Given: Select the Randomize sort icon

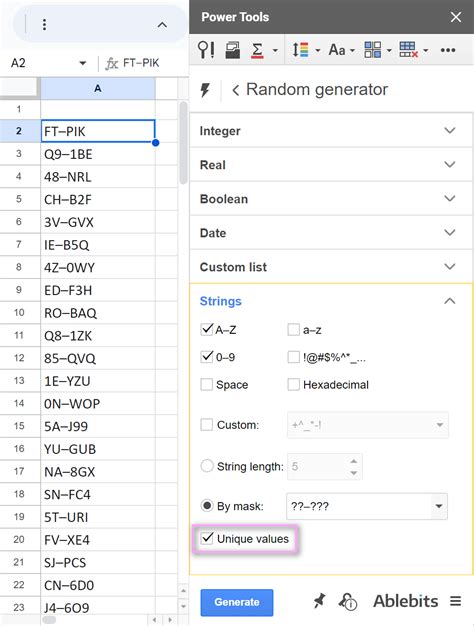Looking at the screenshot, I should (300, 50).
